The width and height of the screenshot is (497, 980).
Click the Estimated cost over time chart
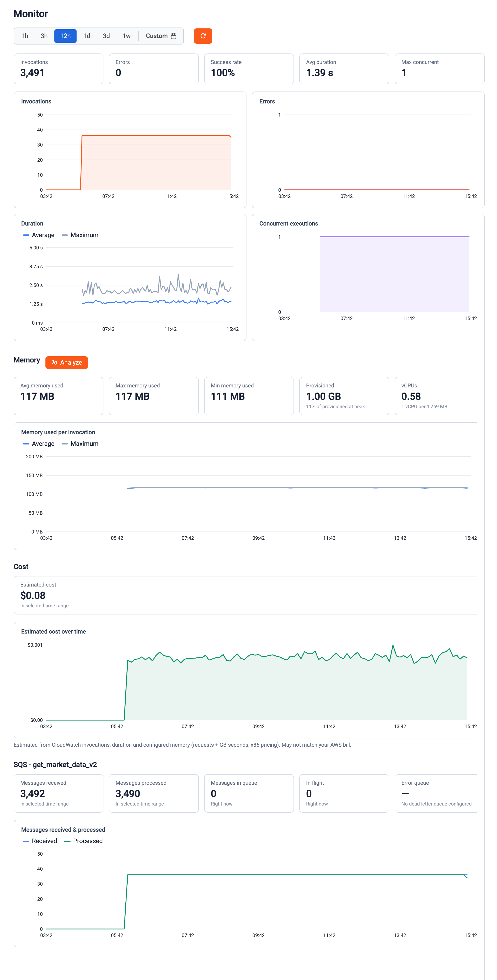[259, 682]
